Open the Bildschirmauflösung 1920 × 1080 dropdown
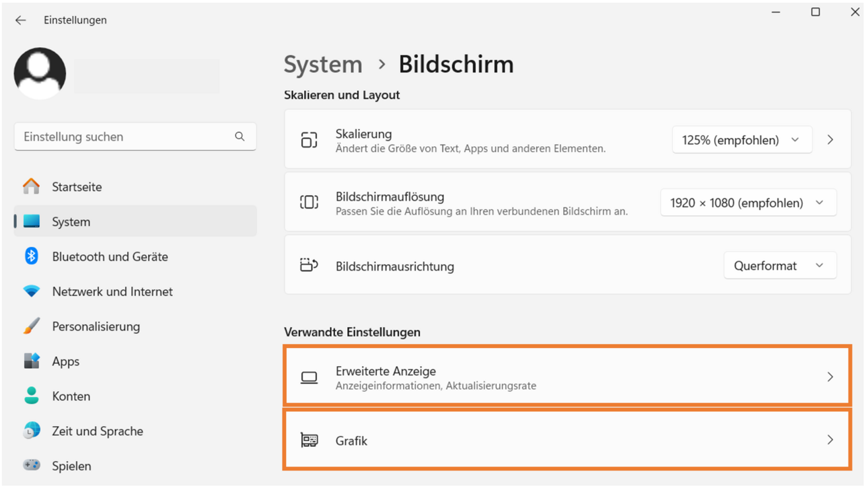The width and height of the screenshot is (868, 490). [x=748, y=203]
